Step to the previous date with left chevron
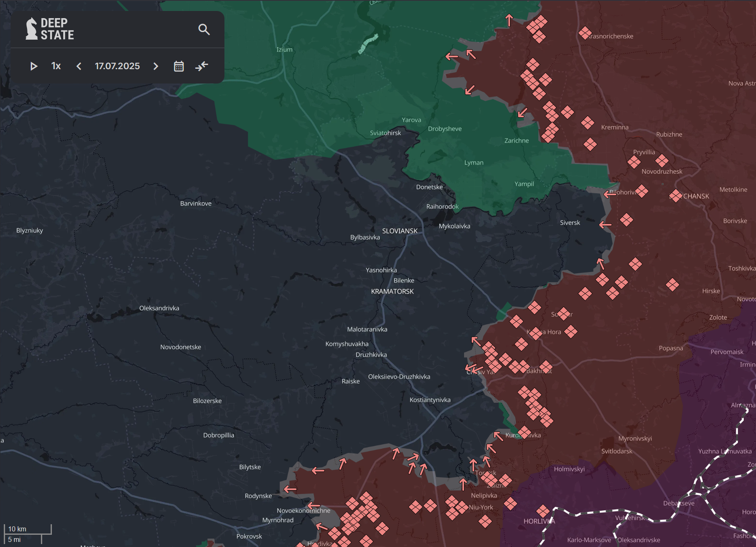Image resolution: width=756 pixels, height=547 pixels. pos(78,66)
